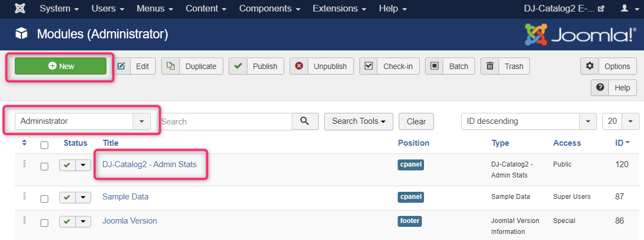The image size is (644, 240).
Task: Click the cpanel position label for DJ-Catalog2 row
Action: (411, 164)
